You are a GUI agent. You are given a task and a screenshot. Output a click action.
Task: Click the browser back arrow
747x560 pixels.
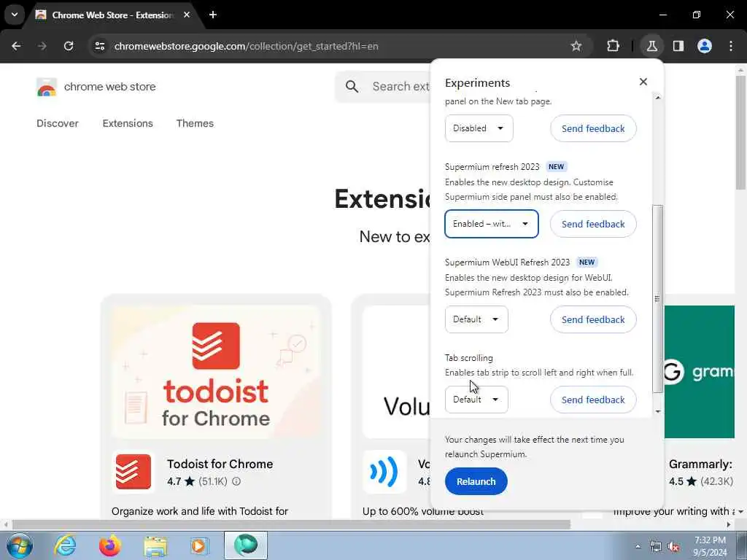16,46
